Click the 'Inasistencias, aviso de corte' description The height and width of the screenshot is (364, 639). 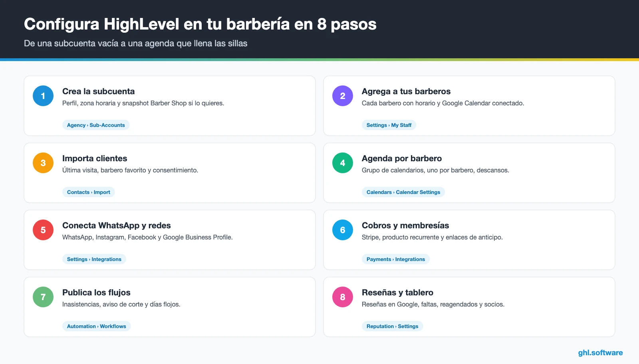pyautogui.click(x=121, y=305)
